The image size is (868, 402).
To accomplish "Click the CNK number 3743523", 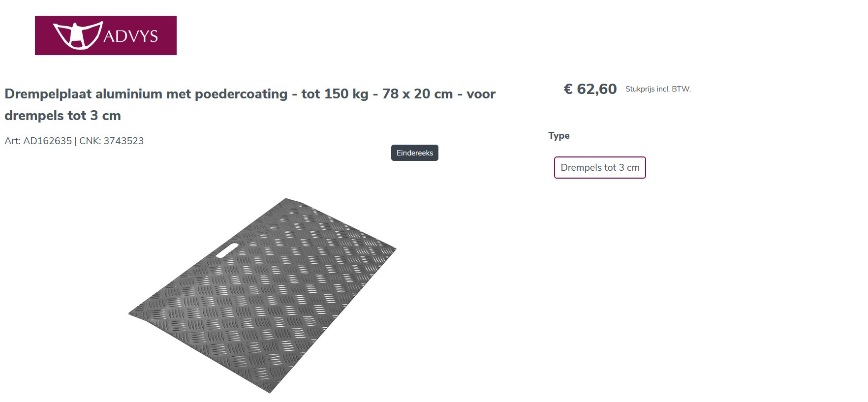I will pyautogui.click(x=124, y=141).
